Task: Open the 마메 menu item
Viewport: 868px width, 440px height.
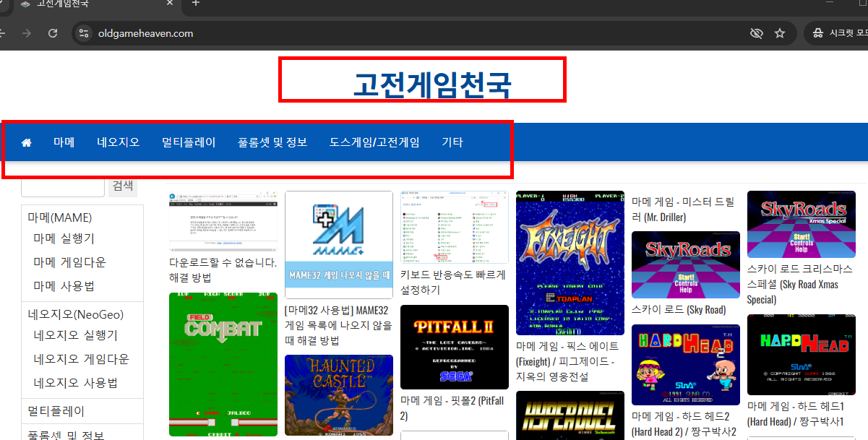Action: (x=64, y=142)
